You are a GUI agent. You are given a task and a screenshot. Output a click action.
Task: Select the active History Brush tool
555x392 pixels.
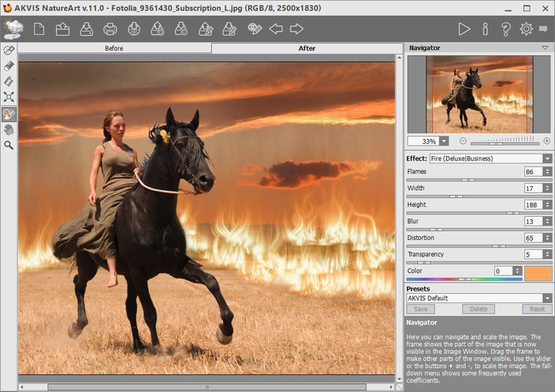point(9,114)
